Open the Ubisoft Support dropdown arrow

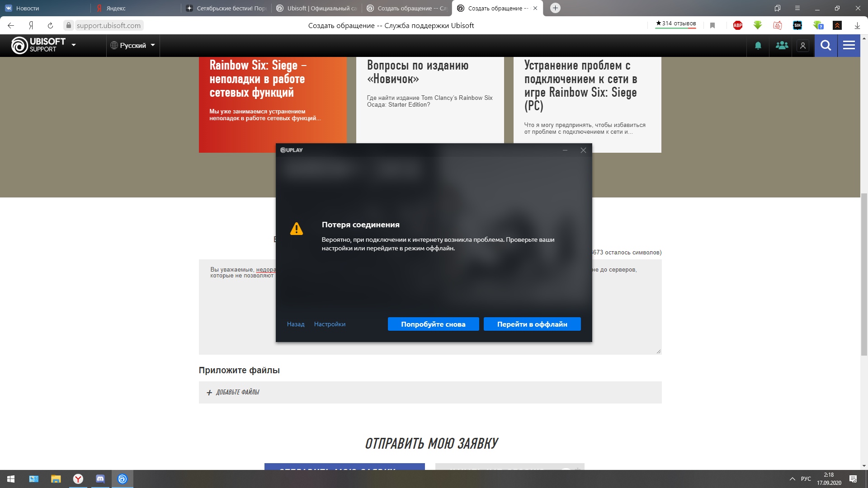[74, 45]
